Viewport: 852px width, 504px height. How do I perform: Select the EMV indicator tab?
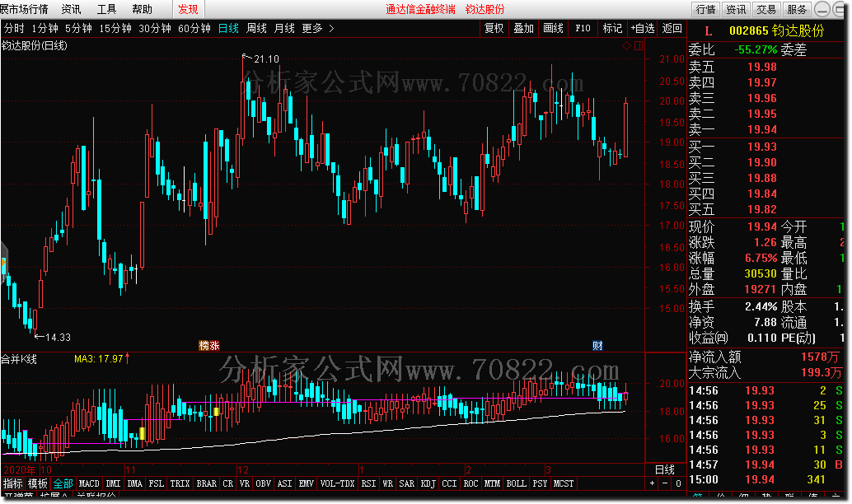point(307,483)
